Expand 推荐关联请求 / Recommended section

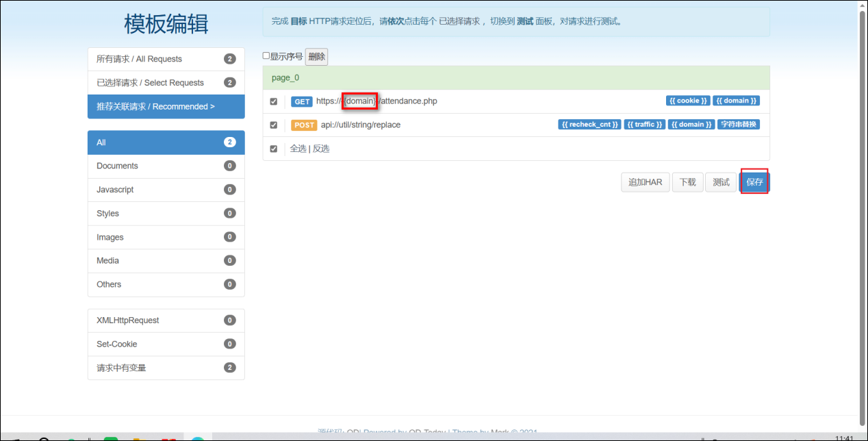[166, 107]
